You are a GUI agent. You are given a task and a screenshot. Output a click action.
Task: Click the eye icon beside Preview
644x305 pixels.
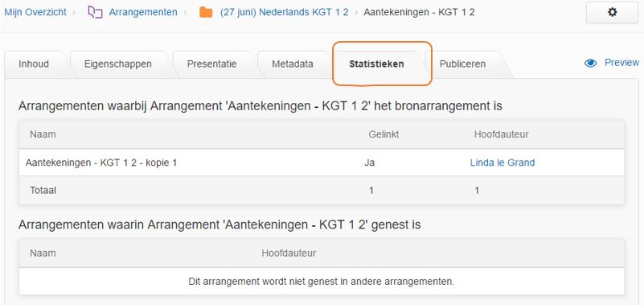[x=590, y=63]
